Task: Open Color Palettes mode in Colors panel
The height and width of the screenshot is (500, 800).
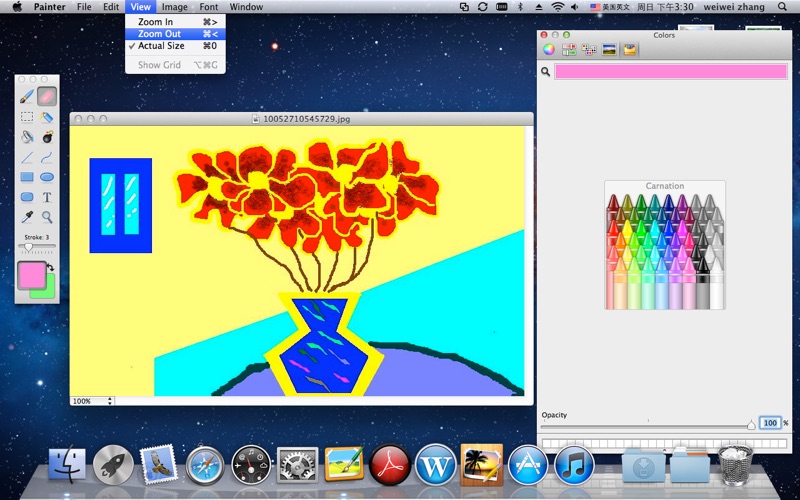Action: click(x=589, y=49)
